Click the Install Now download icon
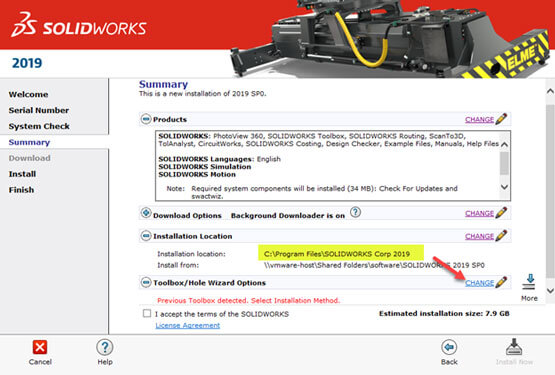Image resolution: width=555 pixels, height=375 pixels. [514, 347]
